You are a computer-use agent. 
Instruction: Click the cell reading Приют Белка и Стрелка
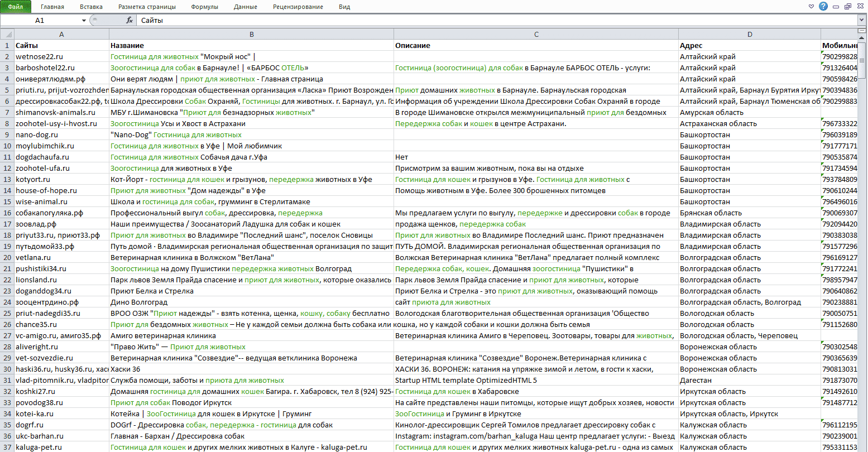click(x=251, y=291)
